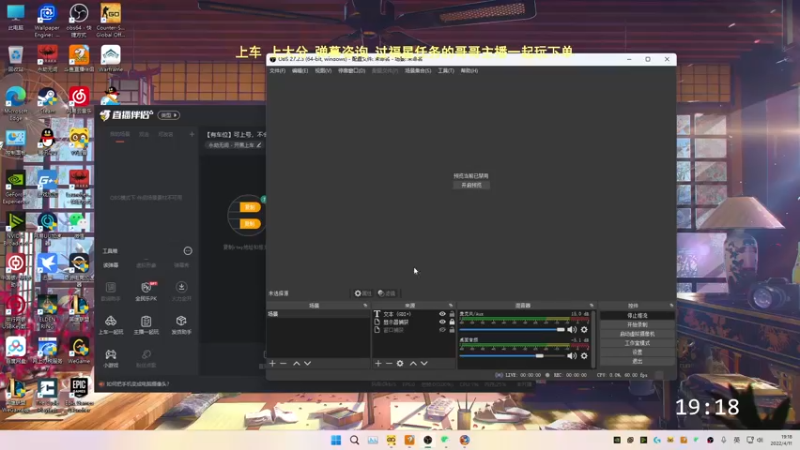This screenshot has height=450, width=800.
Task: Click the stop streaming button in controls
Action: pos(637,315)
